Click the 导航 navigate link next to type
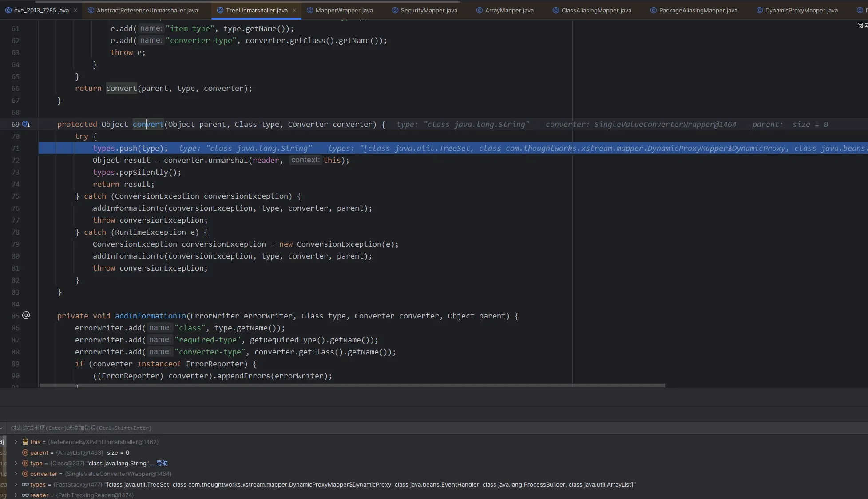This screenshot has width=868, height=499. click(x=162, y=463)
